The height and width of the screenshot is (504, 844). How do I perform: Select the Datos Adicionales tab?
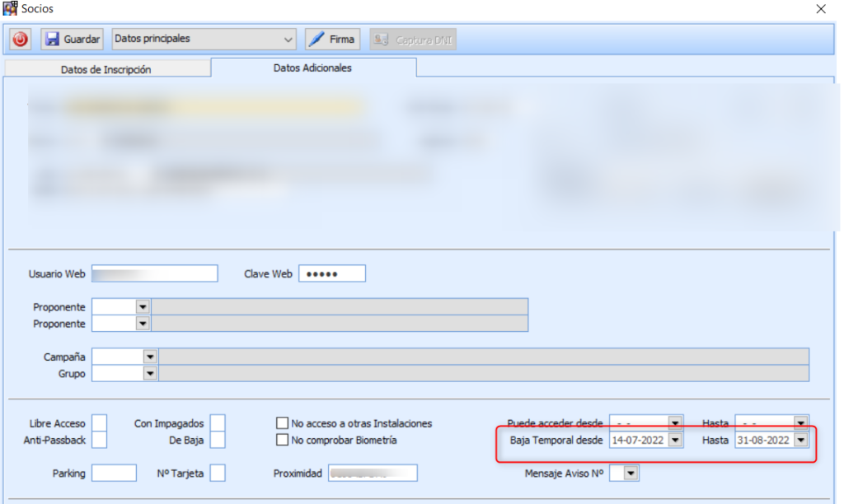(312, 68)
